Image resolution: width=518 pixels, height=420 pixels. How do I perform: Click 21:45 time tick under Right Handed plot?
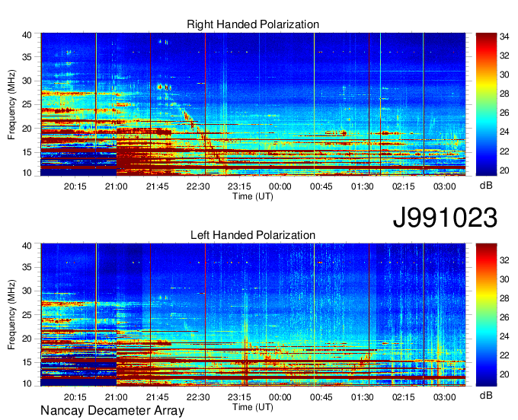click(x=157, y=186)
